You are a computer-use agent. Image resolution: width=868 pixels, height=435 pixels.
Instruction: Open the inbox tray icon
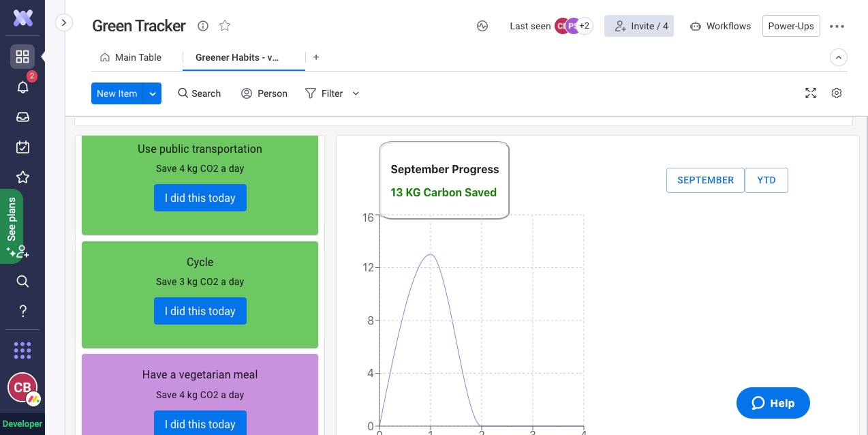click(x=22, y=117)
